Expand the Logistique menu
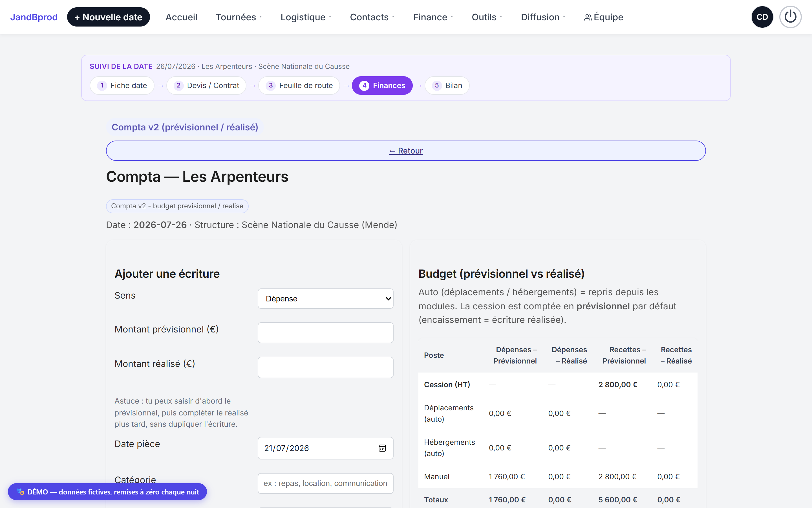Screen dimensions: 812x508 (306, 17)
